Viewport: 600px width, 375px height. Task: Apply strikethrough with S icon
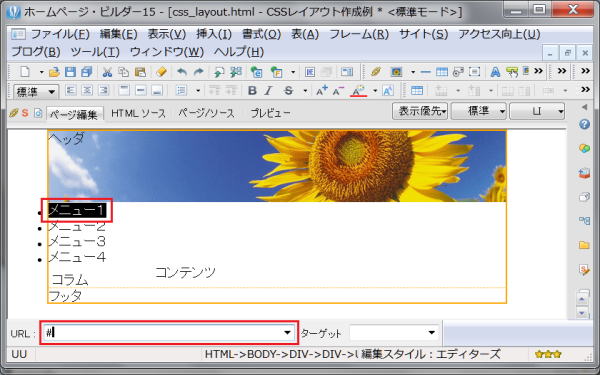[289, 91]
